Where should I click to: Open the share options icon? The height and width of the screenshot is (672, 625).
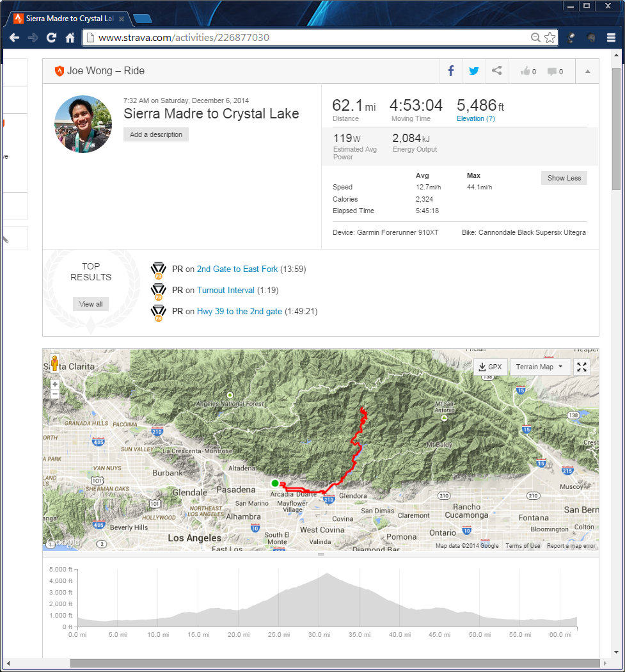tap(496, 71)
